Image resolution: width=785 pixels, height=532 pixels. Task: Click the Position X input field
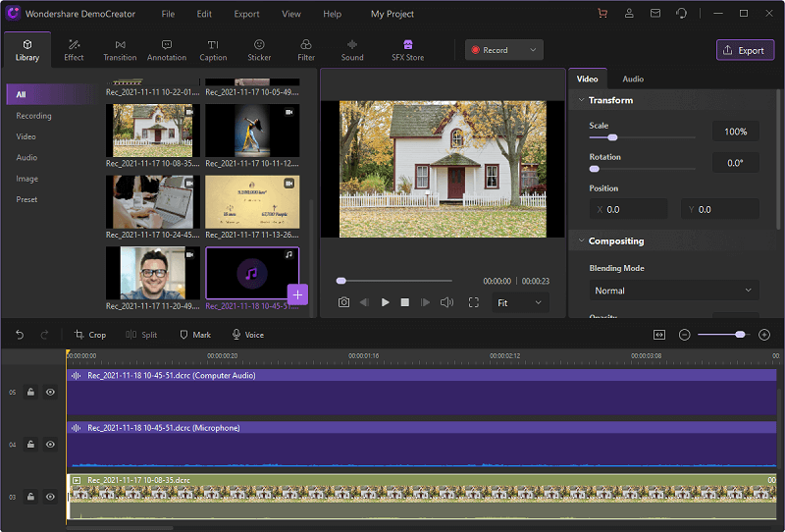(628, 209)
